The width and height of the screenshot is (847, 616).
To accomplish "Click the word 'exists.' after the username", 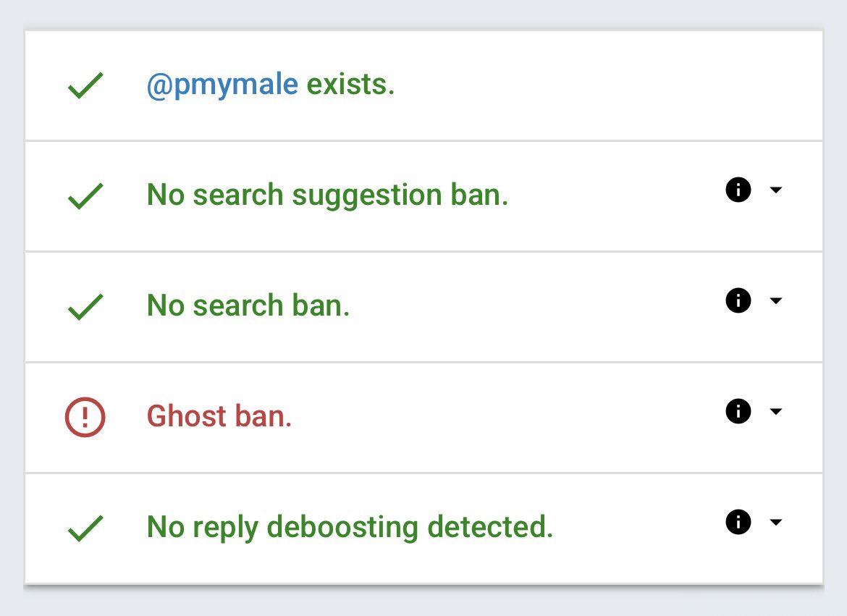I will (350, 85).
